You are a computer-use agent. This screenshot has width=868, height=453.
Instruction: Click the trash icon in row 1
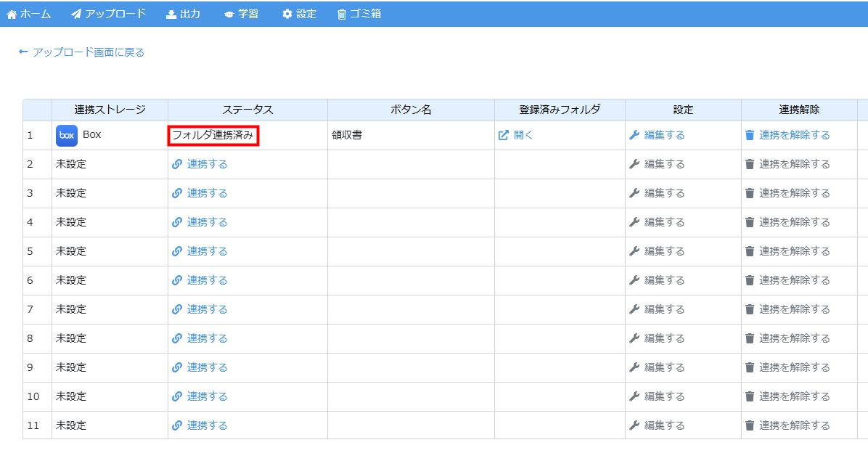(x=750, y=136)
